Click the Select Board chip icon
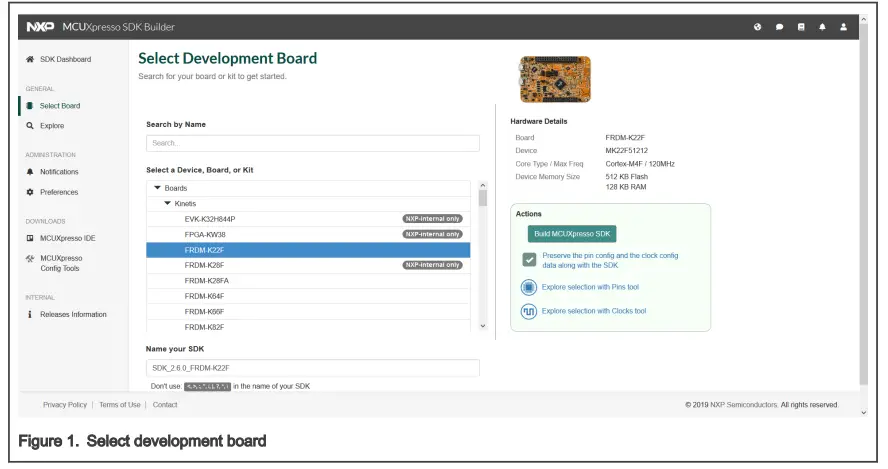The width and height of the screenshot is (888, 469). point(29,105)
